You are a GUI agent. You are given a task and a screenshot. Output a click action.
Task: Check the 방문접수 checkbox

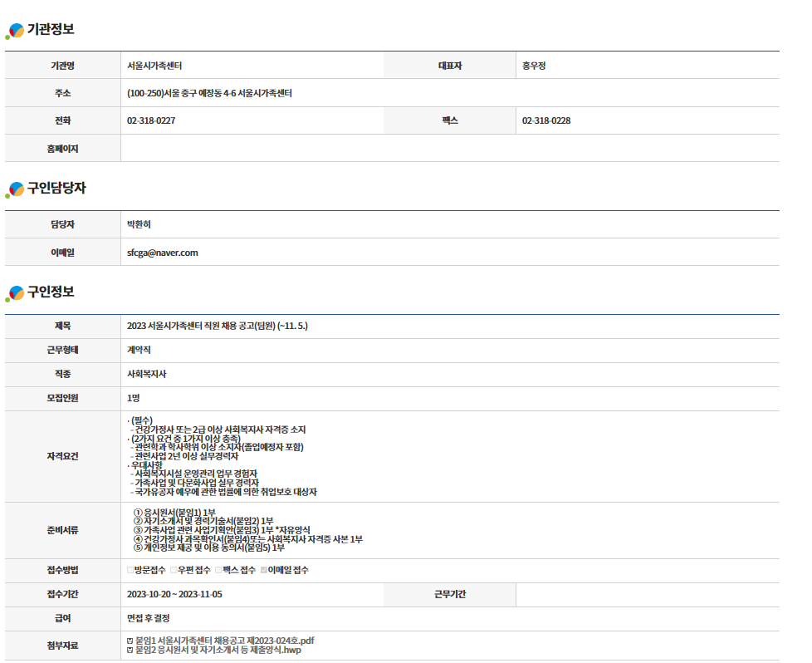pos(130,570)
